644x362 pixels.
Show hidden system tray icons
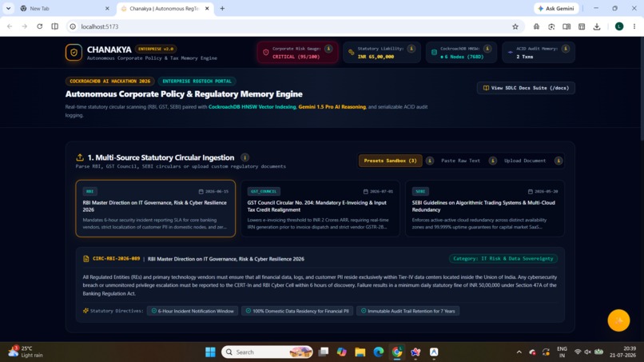519,352
